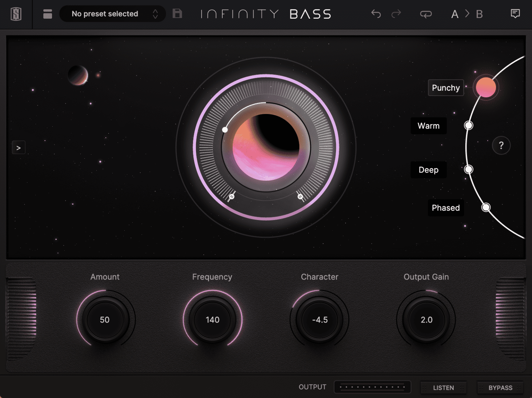Adjust the Output level slider
Screen dimensions: 532x398
pyautogui.click(x=372, y=387)
